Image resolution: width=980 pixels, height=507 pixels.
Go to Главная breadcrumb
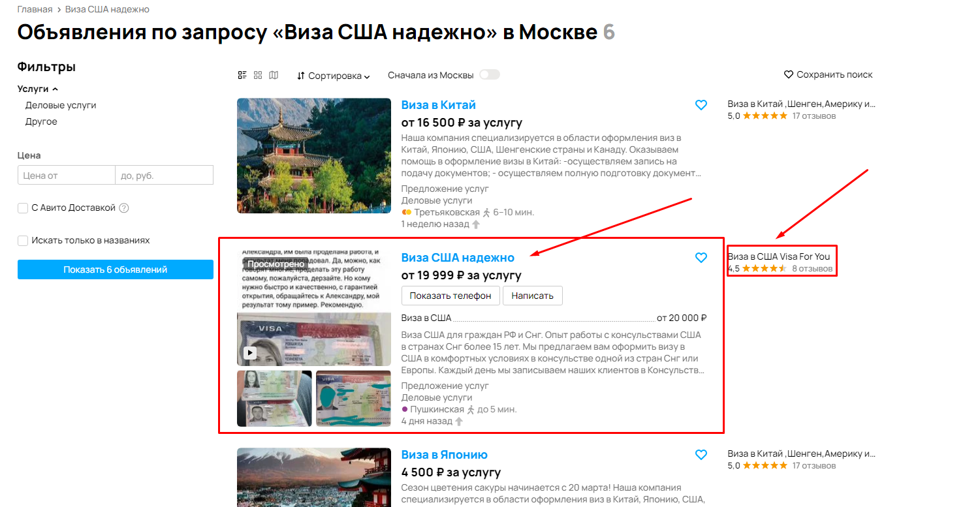tap(35, 9)
